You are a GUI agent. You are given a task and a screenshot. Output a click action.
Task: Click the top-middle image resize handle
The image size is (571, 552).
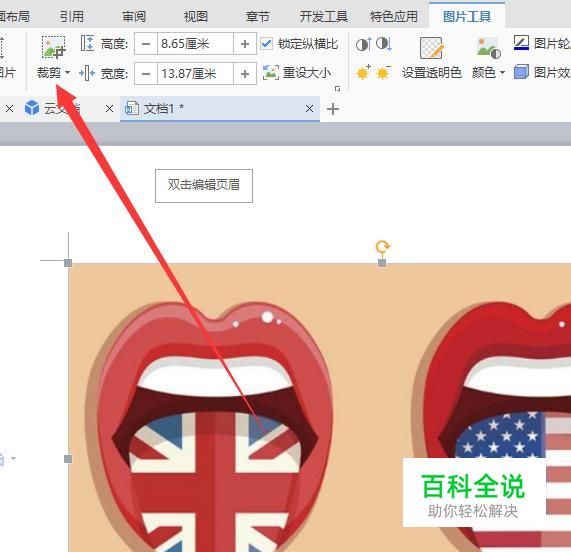[382, 263]
